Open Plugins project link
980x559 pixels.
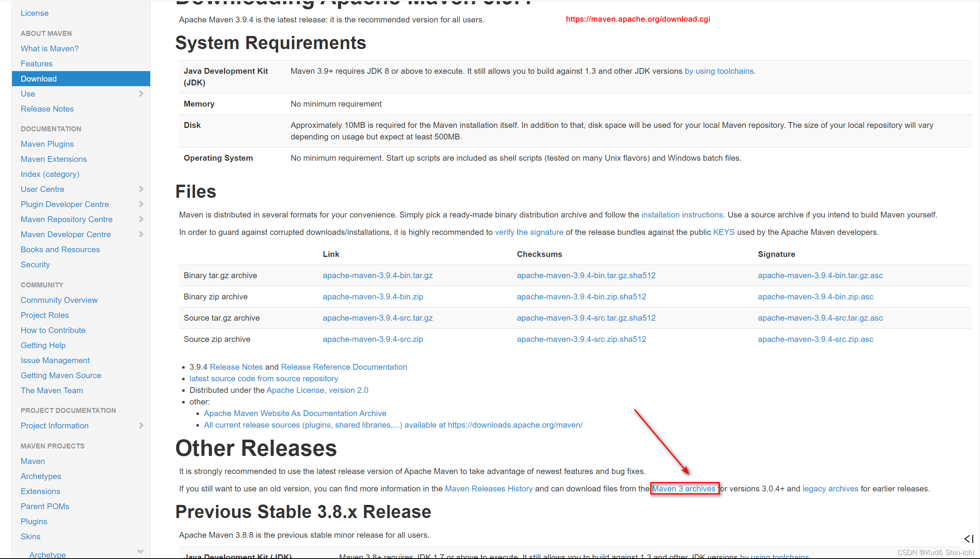[34, 522]
